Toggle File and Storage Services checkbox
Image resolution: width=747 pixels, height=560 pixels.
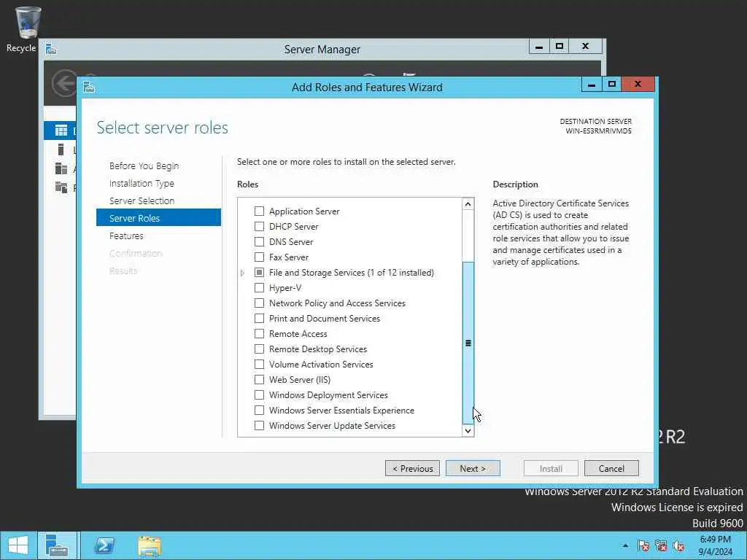[x=259, y=273]
